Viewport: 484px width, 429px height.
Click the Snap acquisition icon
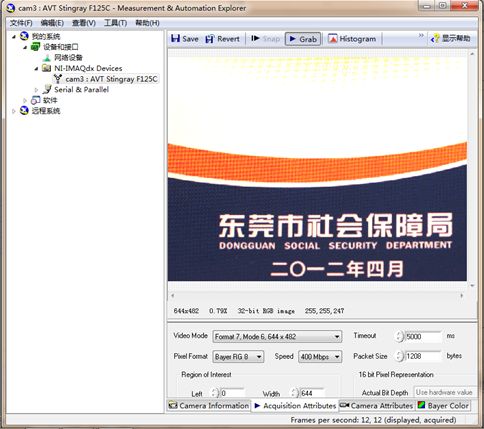(x=255, y=39)
